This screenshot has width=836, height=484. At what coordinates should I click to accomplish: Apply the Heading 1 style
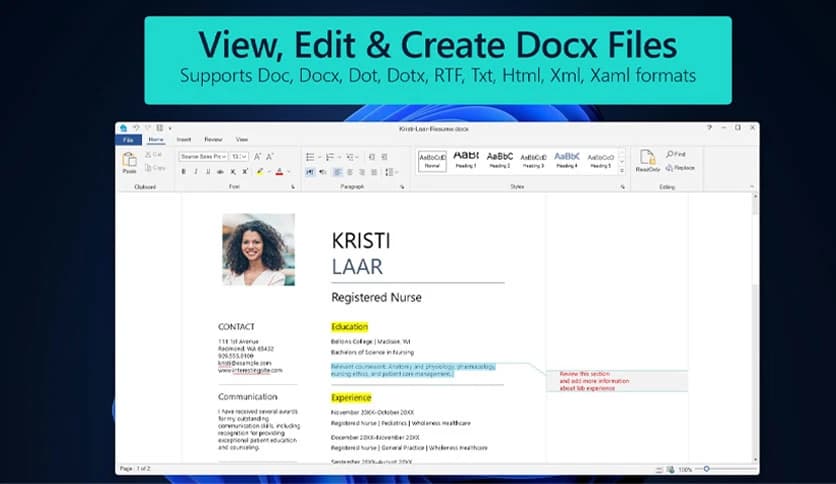[466, 160]
